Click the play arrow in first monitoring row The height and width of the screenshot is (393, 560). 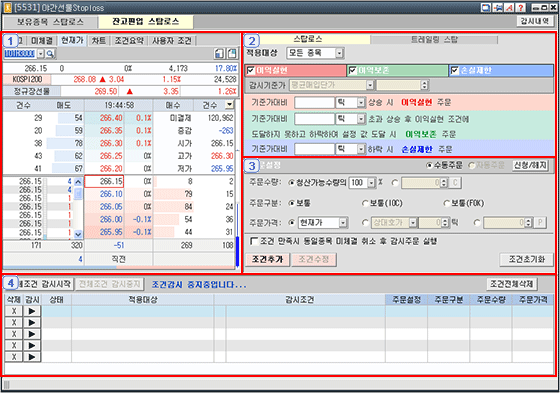click(x=32, y=311)
